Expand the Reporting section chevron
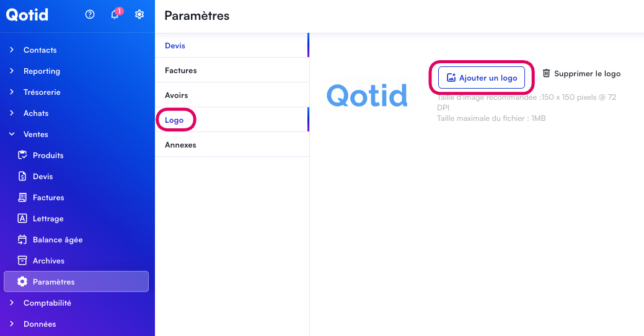The height and width of the screenshot is (336, 644). tap(12, 71)
